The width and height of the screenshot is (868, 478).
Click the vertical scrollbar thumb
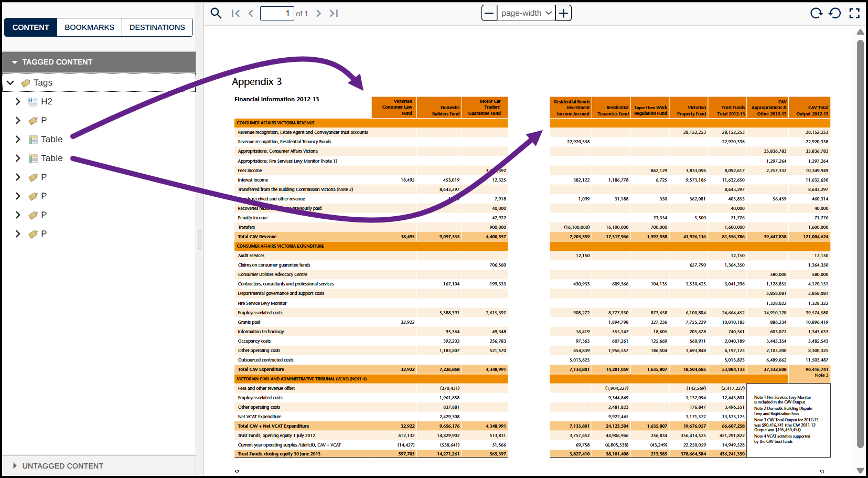coord(860,244)
